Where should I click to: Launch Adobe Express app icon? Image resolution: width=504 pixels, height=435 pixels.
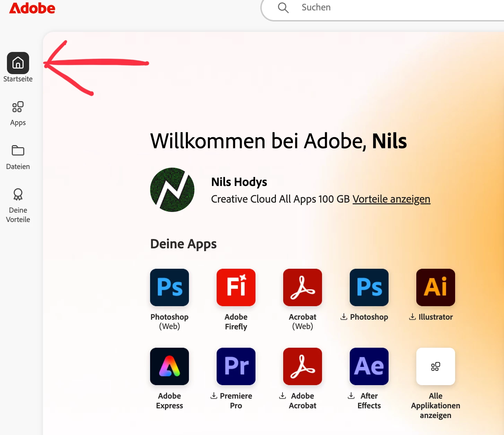point(170,366)
